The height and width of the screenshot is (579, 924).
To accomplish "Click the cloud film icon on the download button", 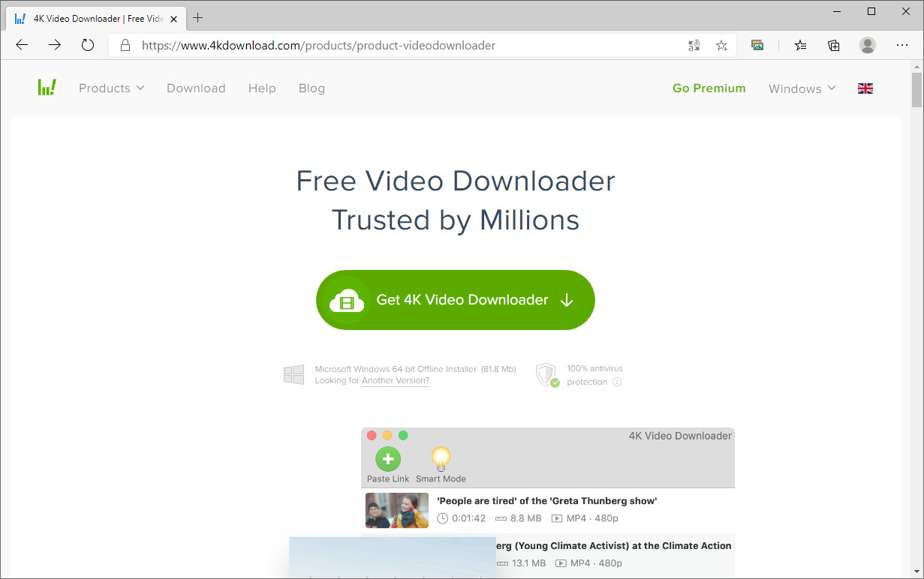I will coord(347,301).
